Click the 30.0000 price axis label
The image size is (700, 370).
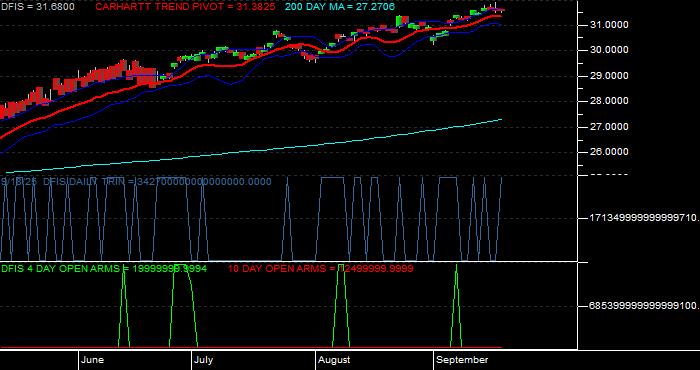pos(609,50)
